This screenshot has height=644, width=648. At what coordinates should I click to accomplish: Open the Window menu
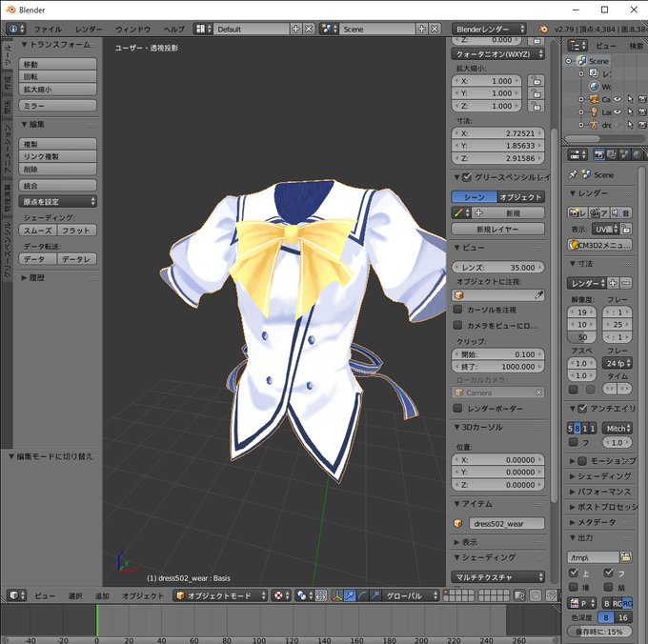(133, 29)
